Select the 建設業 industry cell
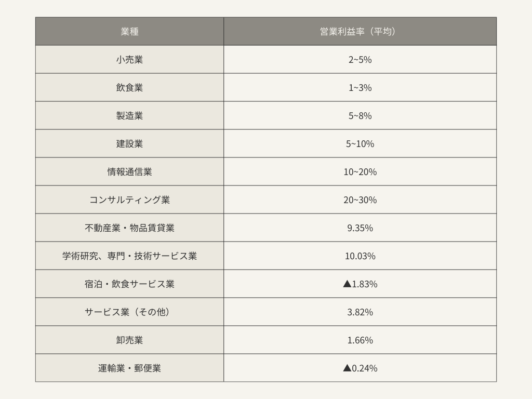 pos(129,143)
